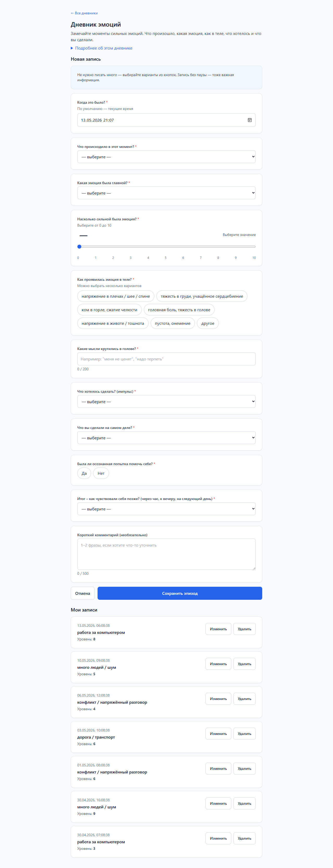The width and height of the screenshot is (333, 868).
Task: Click 'Сохранить эпизод' button
Action: pos(180,593)
